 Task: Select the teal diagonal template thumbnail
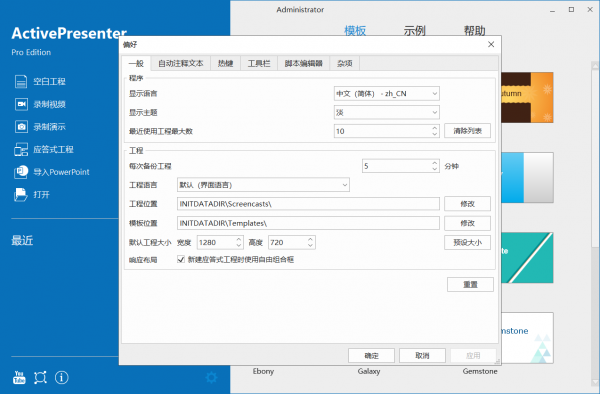click(x=527, y=257)
